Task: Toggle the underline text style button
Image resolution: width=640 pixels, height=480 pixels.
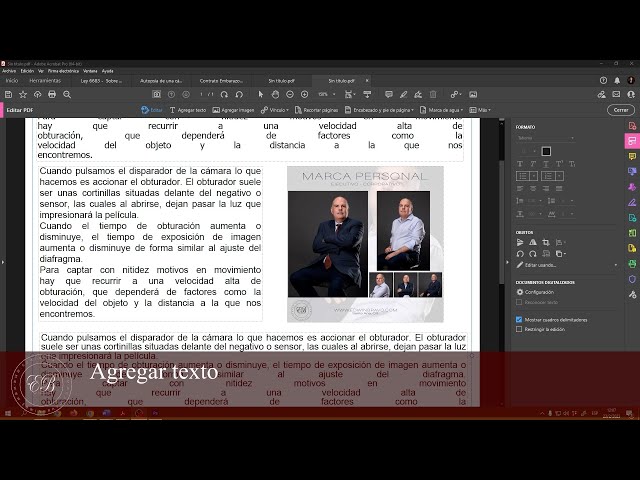Action: click(546, 164)
